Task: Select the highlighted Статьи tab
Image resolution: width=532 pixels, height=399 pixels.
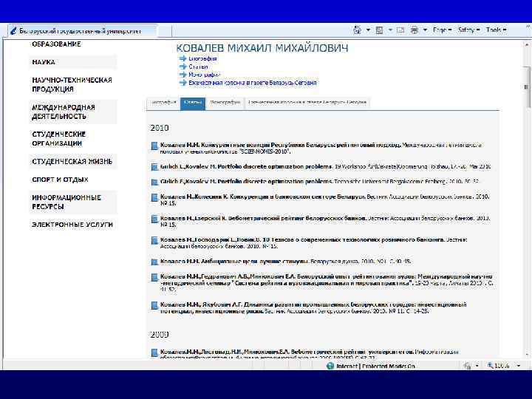Action: point(193,103)
